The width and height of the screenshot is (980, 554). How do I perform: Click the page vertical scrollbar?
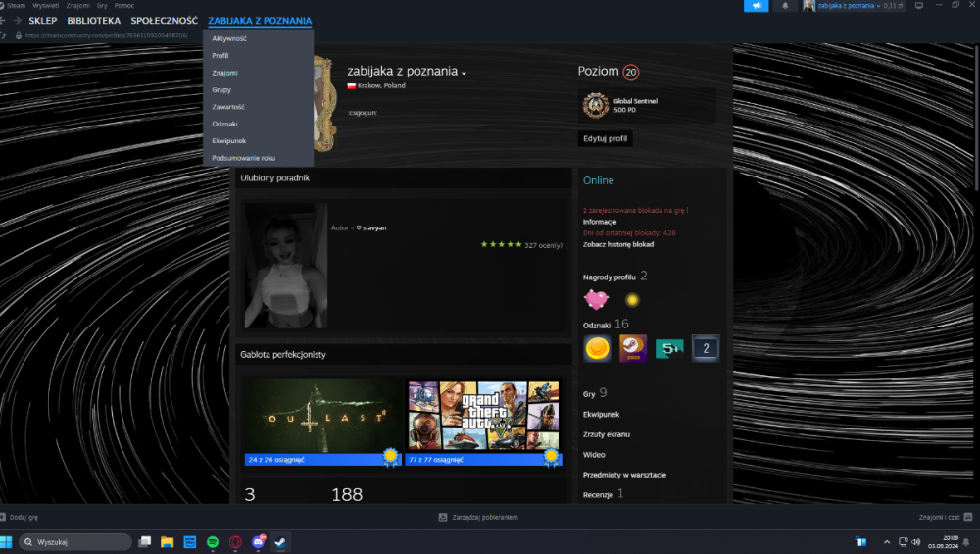pos(977,117)
